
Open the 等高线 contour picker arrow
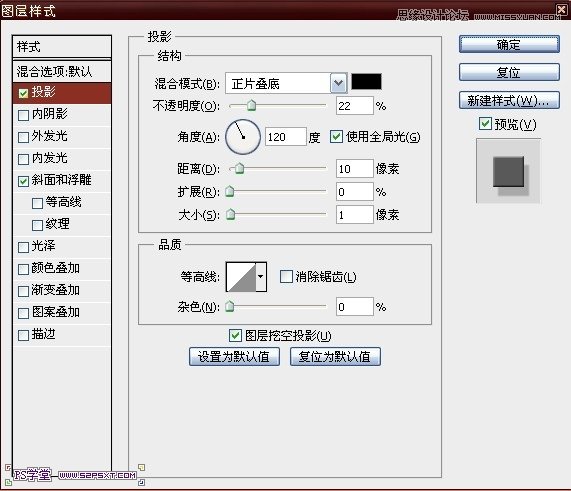click(x=261, y=276)
